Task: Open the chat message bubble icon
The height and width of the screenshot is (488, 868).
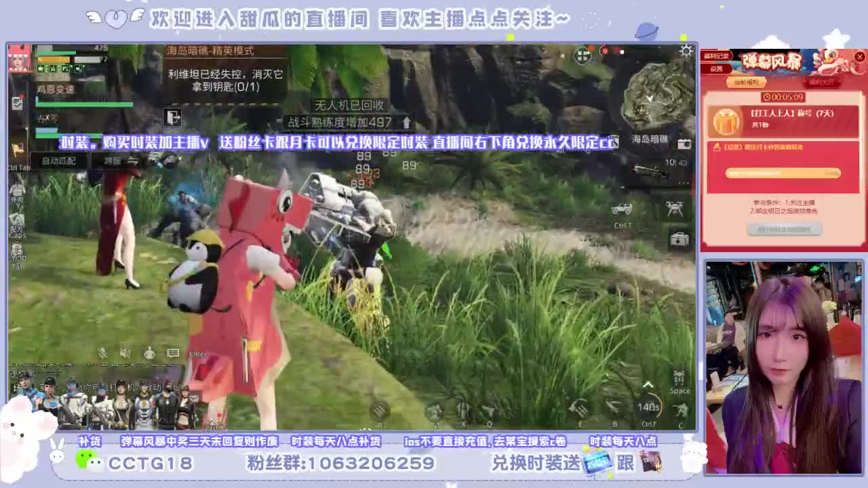Action: pos(173,353)
